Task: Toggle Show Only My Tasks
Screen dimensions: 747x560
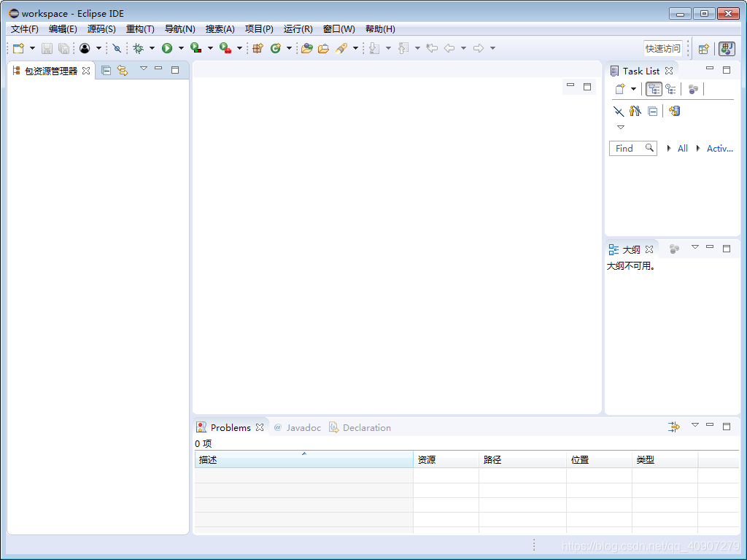Action: [635, 111]
